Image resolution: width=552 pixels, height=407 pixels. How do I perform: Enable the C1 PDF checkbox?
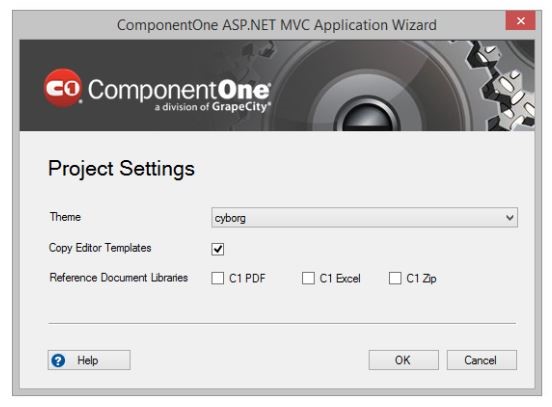[218, 278]
